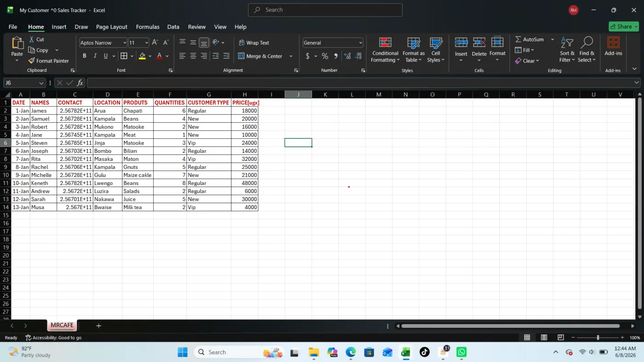Toggle Italic formatting
644x362 pixels.
point(95,56)
